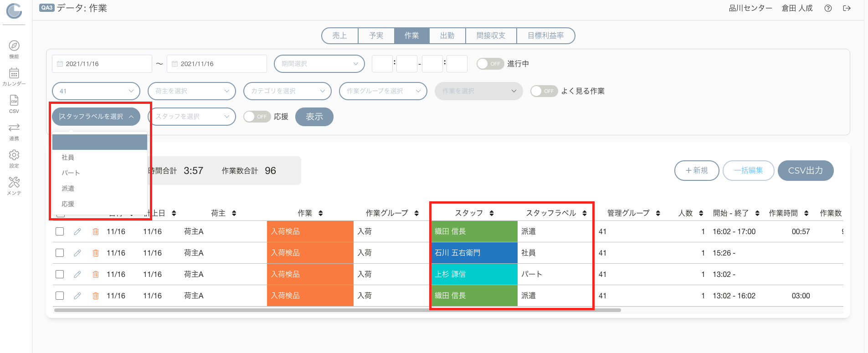Click the logout icon at top right
Image resolution: width=868 pixels, height=353 pixels.
[x=847, y=8]
